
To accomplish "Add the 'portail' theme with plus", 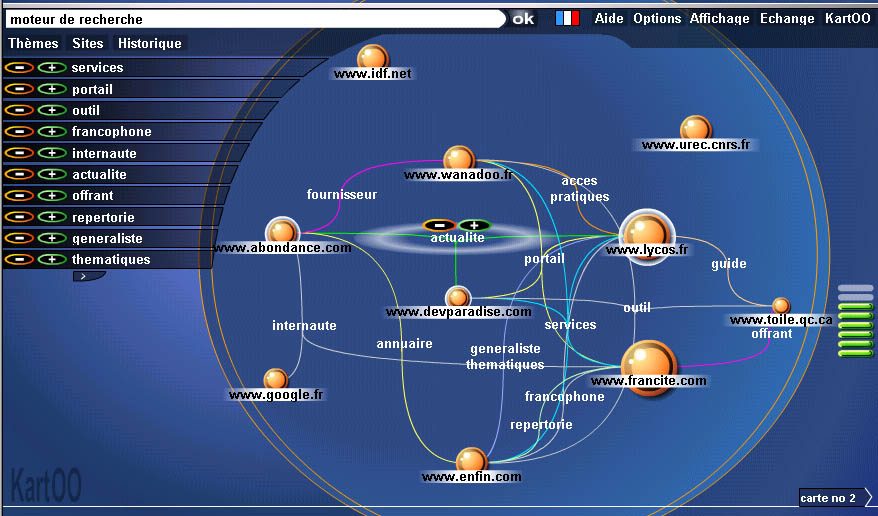I will coord(52,89).
